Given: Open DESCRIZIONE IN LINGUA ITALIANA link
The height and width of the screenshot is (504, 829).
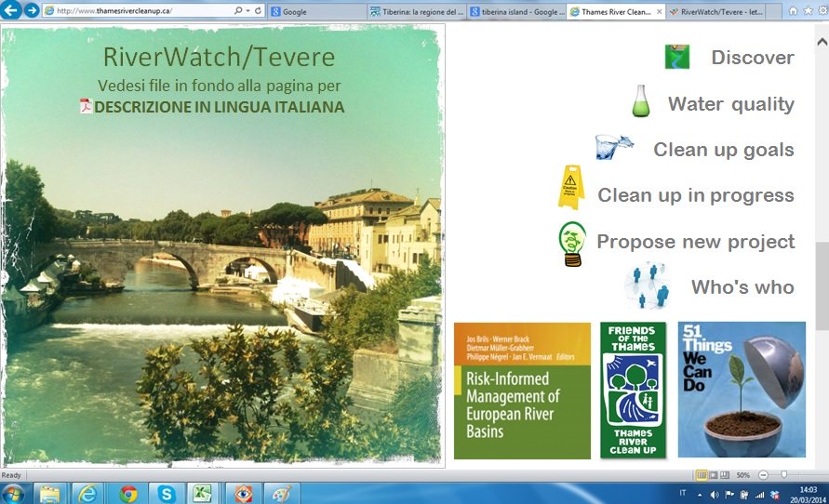Looking at the screenshot, I should point(219,107).
